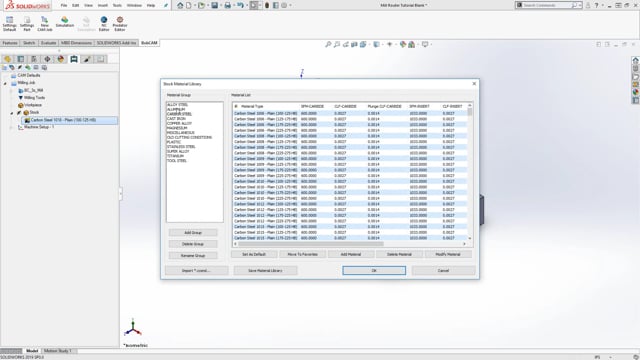
Task: Click the Add Material button
Action: (351, 254)
